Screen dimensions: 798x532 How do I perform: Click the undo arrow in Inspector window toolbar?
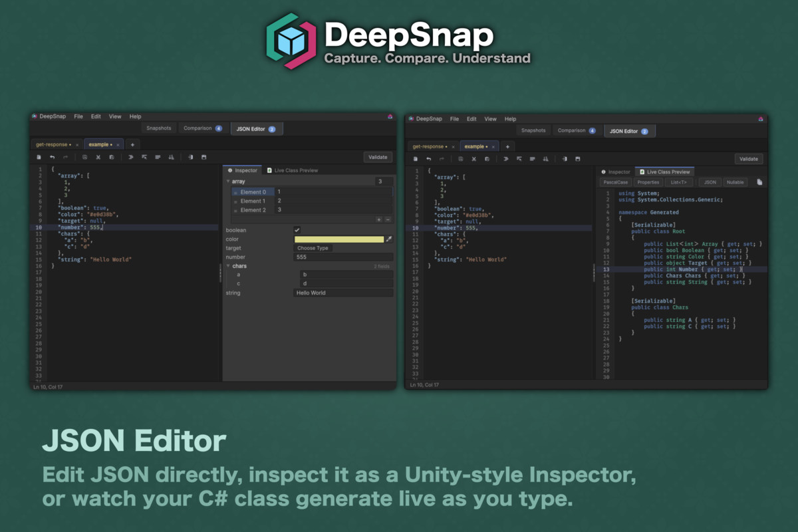pyautogui.click(x=52, y=157)
